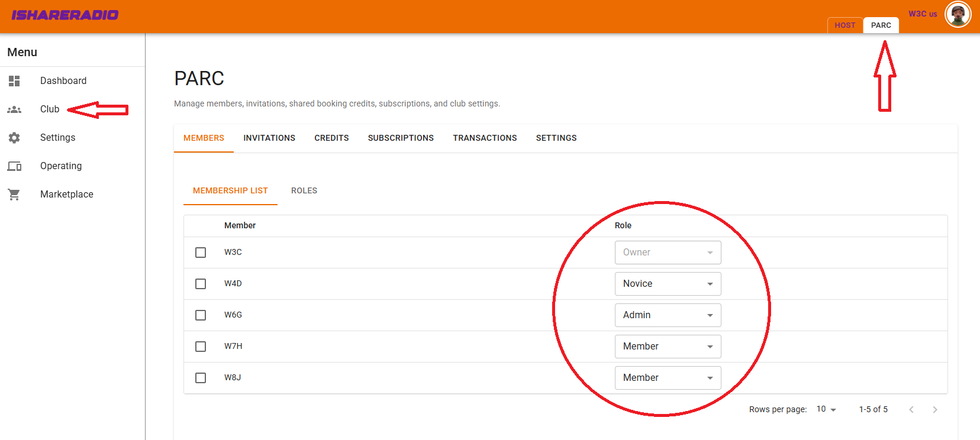Screen dimensions: 980x440
Task: Click the Role column header
Action: (623, 226)
